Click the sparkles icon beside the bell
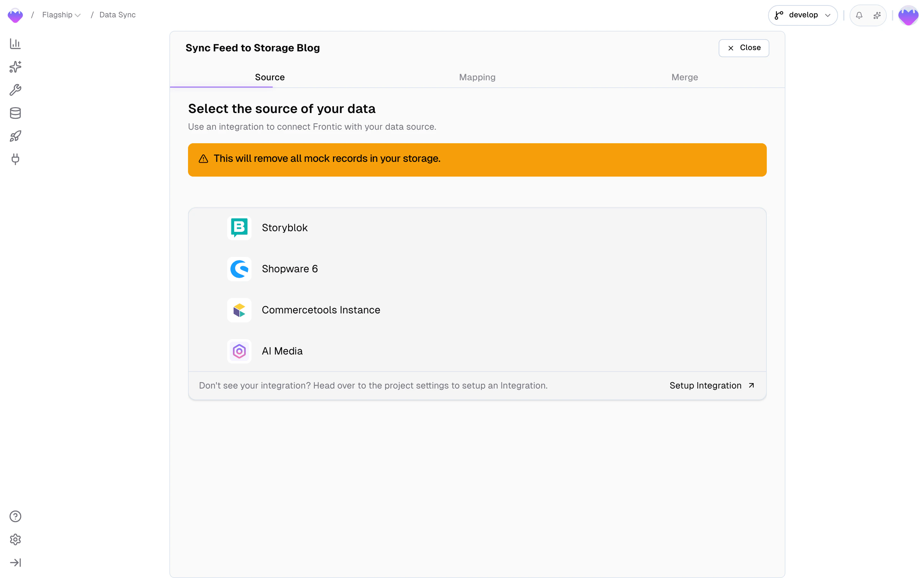The image size is (924, 578). tap(877, 15)
